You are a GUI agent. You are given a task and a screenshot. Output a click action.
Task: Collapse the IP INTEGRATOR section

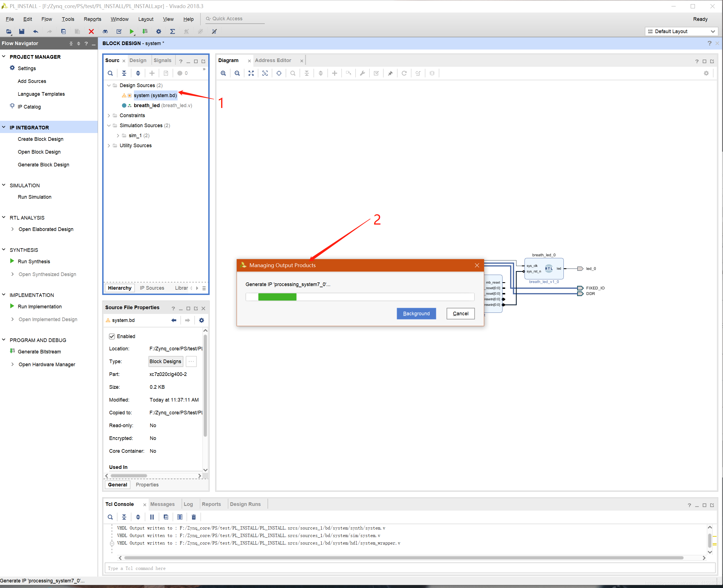click(4, 127)
